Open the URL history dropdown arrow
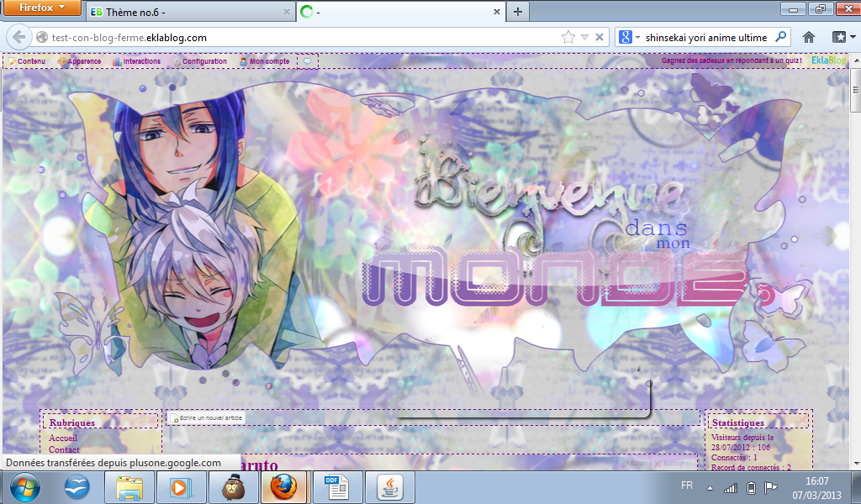Screen dimensions: 861x504 [585, 37]
